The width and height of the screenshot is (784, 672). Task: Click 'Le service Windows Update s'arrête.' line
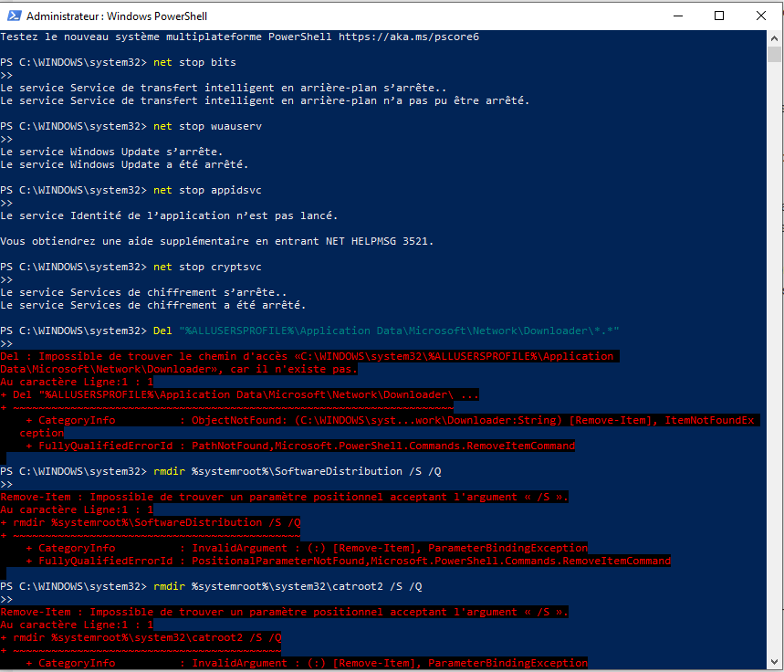(x=111, y=152)
